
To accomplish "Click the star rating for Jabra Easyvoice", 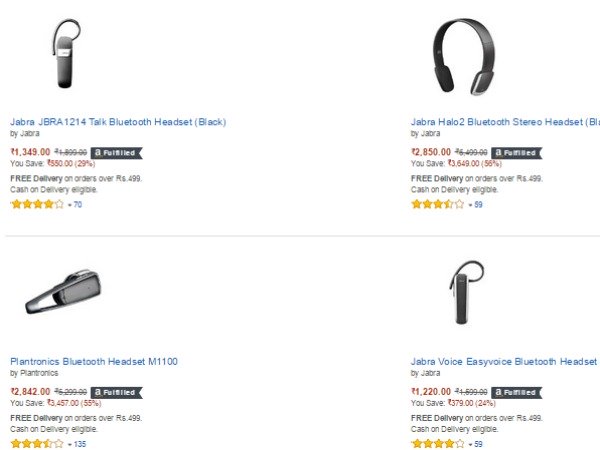I will click(x=437, y=444).
